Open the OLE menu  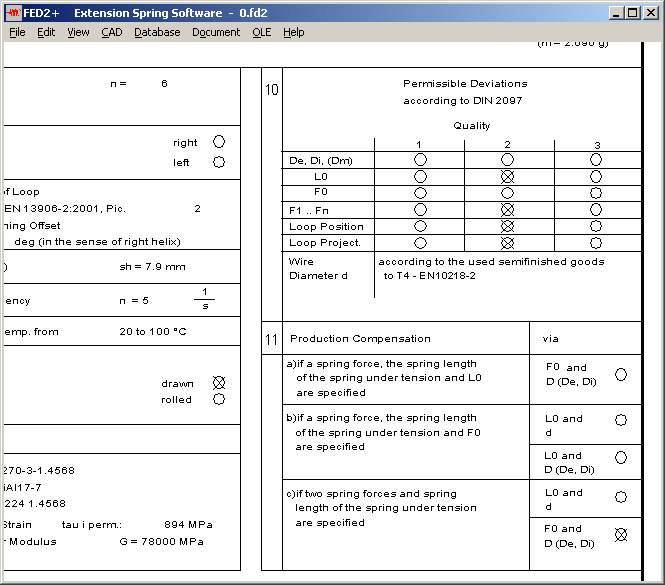pyautogui.click(x=261, y=32)
